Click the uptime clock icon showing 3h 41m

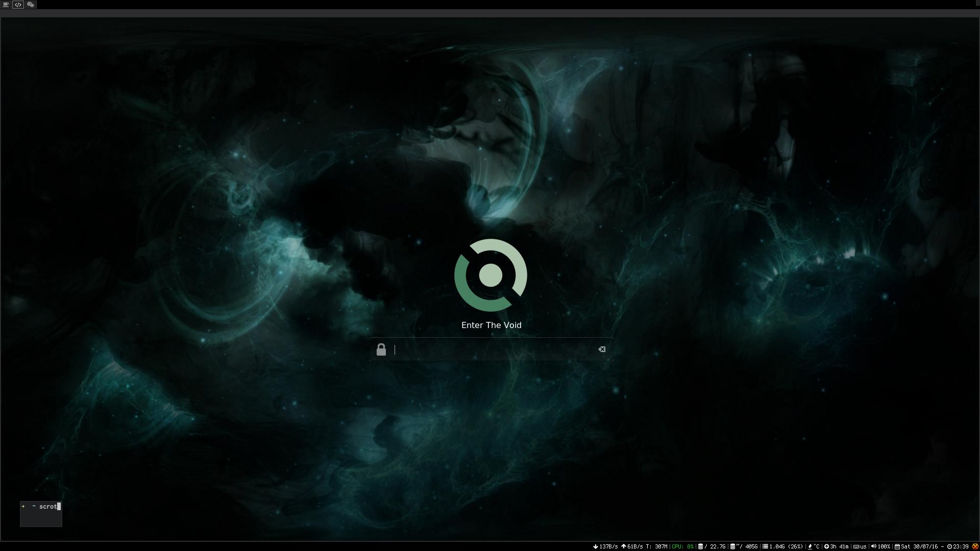pyautogui.click(x=827, y=546)
